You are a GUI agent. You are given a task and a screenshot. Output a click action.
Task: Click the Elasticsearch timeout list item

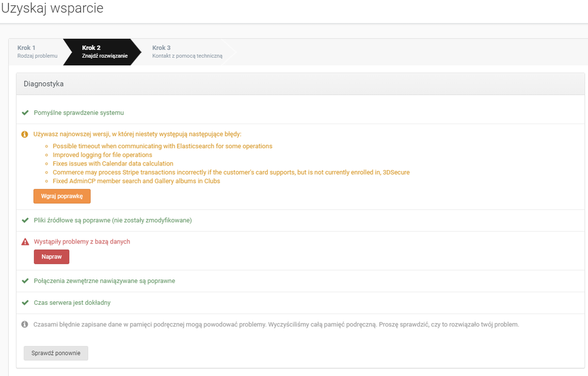coord(162,146)
